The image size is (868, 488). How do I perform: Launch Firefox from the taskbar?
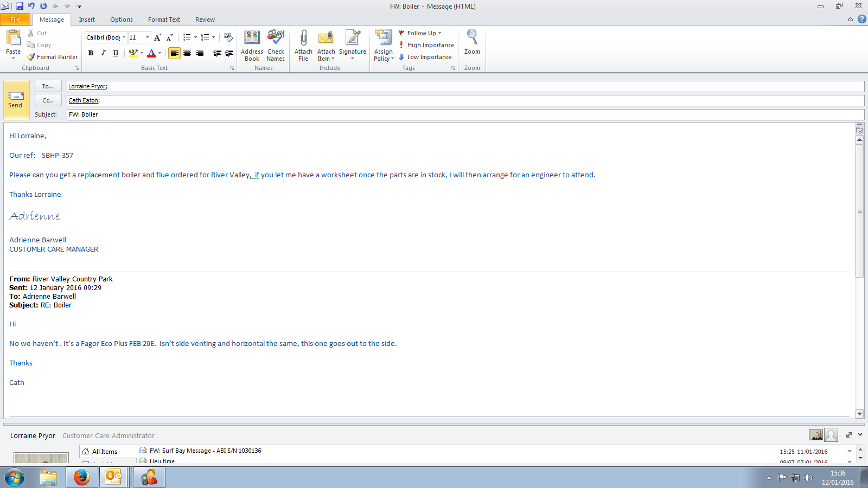pyautogui.click(x=82, y=478)
